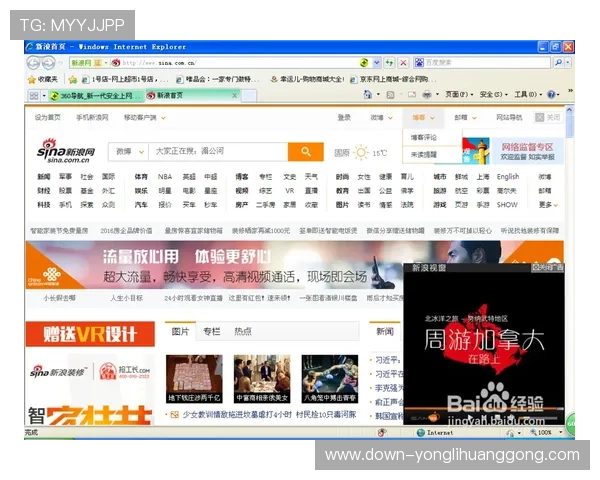Click the compatibility refresh icon in address bar
This screenshot has height=480, width=600.
click(364, 62)
